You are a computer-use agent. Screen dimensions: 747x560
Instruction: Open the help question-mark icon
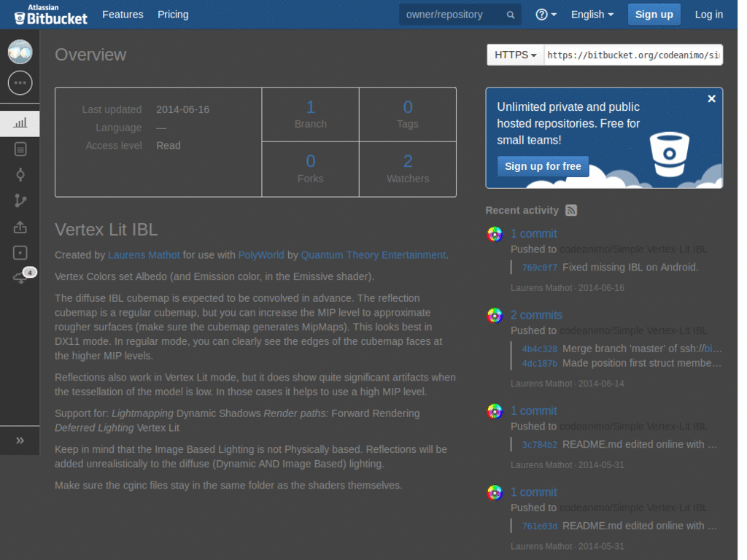541,14
